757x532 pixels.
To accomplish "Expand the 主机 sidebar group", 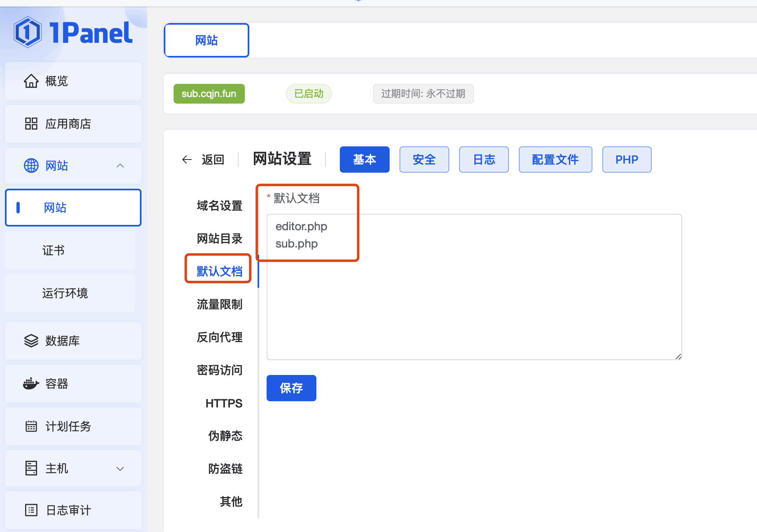I will pos(120,468).
